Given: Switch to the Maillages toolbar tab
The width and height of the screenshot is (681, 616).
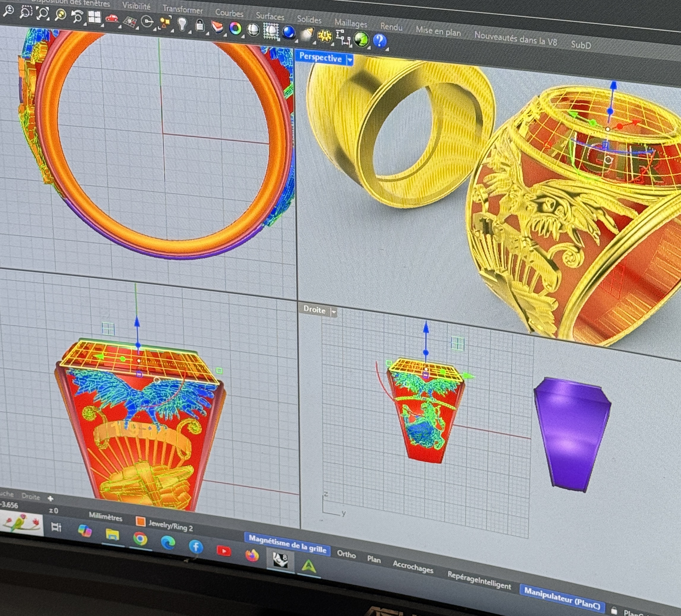Looking at the screenshot, I should tap(351, 23).
